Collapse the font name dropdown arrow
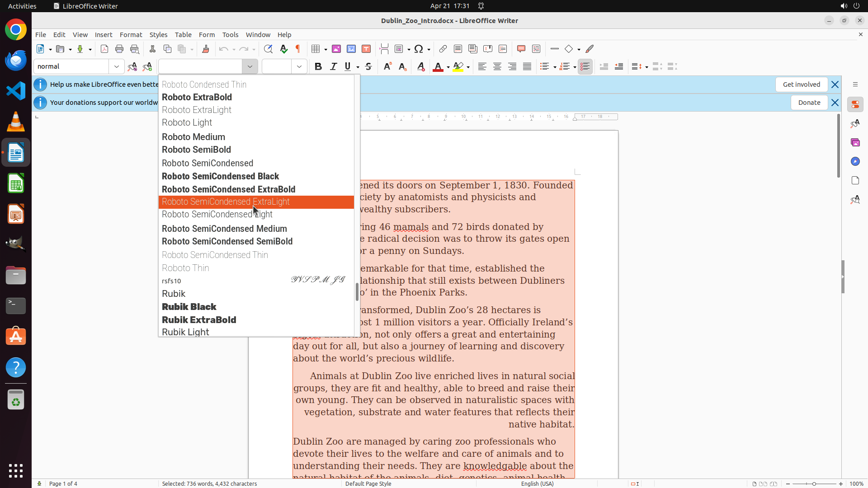Image resolution: width=868 pixels, height=488 pixels. click(250, 66)
